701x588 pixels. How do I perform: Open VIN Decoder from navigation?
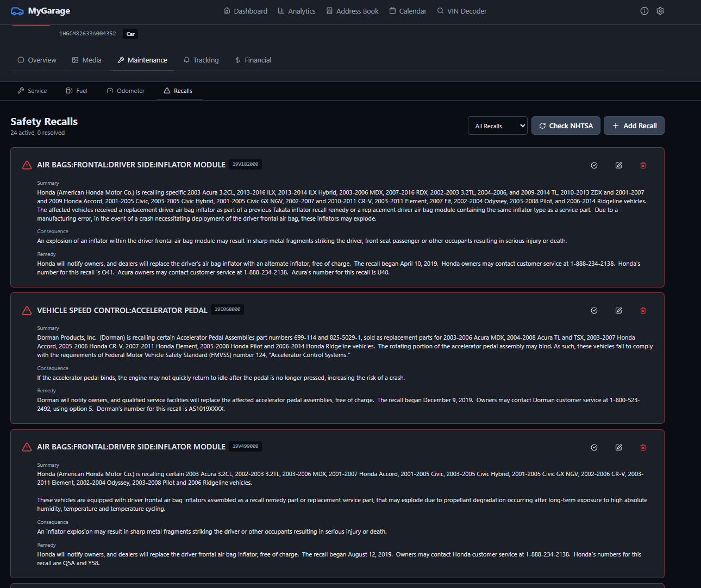[461, 11]
